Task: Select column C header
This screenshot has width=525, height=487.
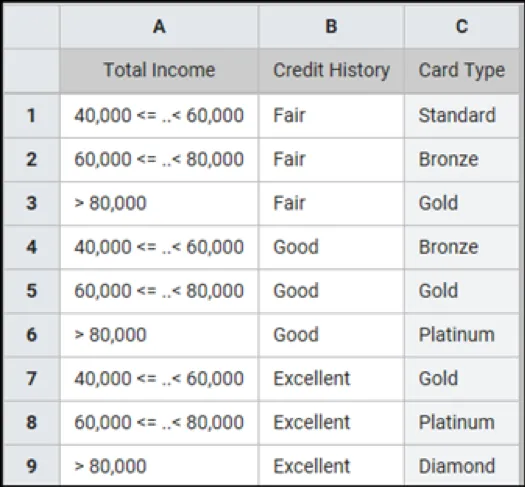Action: point(462,26)
